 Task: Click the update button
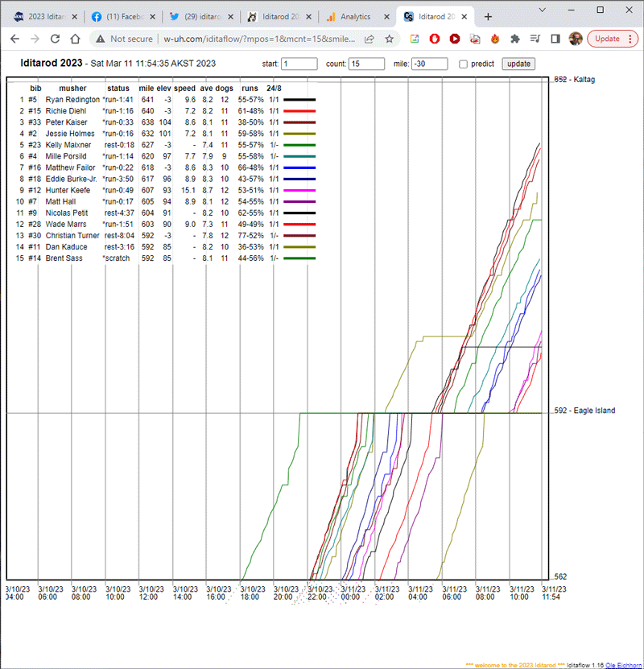click(518, 64)
